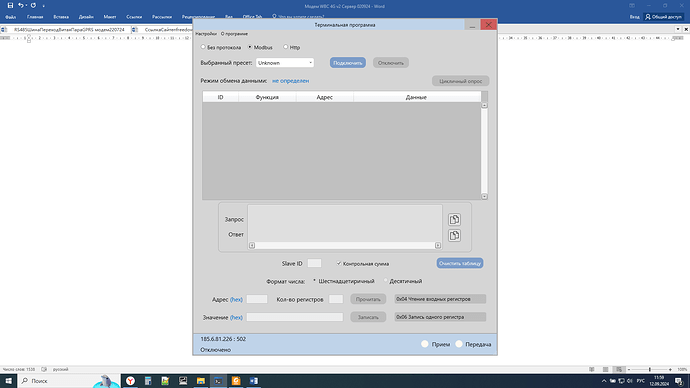Click the Word icon in the taskbar
The height and width of the screenshot is (388, 690).
(253, 381)
